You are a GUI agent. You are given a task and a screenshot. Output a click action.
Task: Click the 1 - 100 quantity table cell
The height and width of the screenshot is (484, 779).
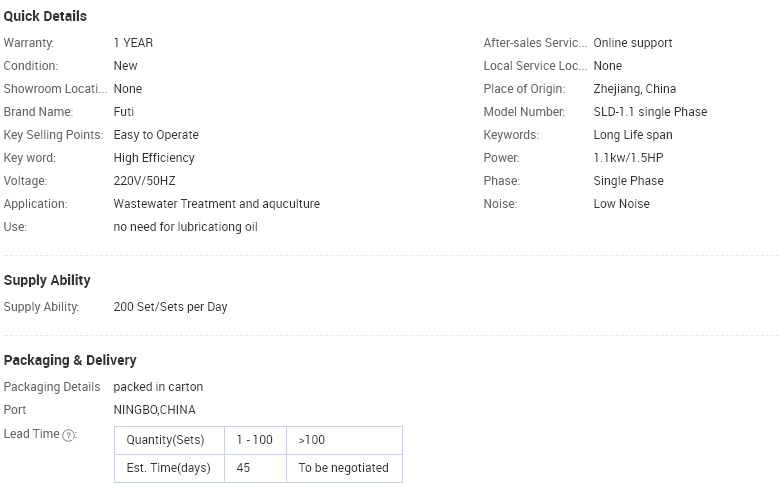pyautogui.click(x=255, y=440)
